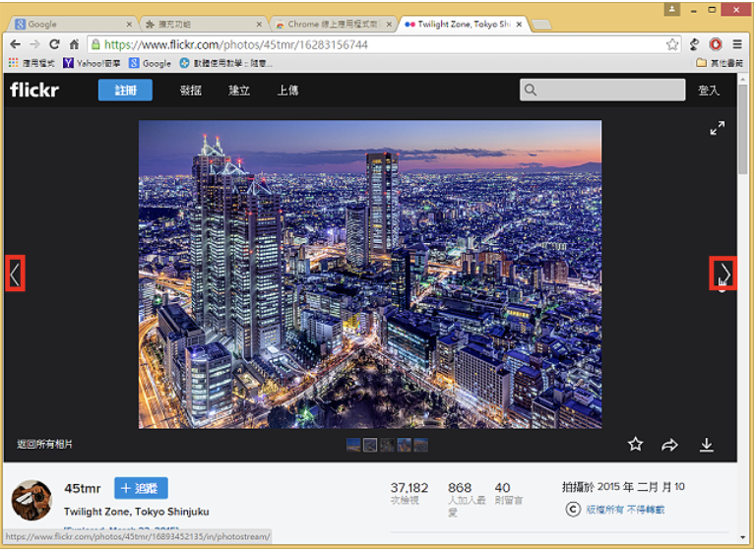
Task: Click the browser forward arrow
Action: coord(34,45)
